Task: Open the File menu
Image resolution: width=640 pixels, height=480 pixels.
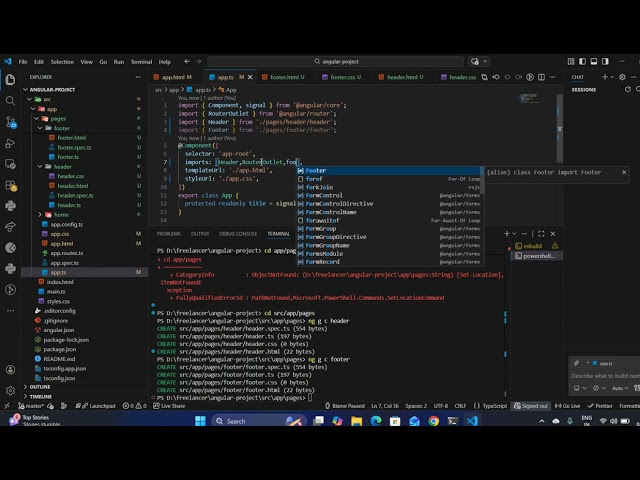Action: 23,62
